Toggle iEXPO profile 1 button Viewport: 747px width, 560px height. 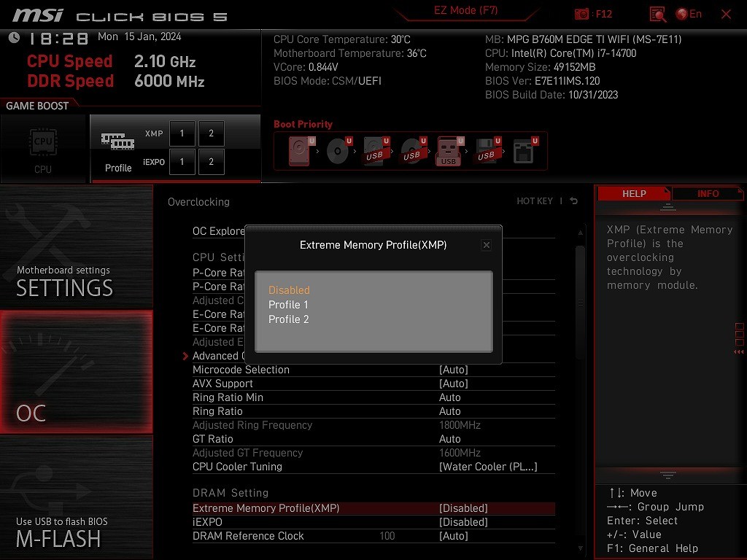pyautogui.click(x=182, y=162)
